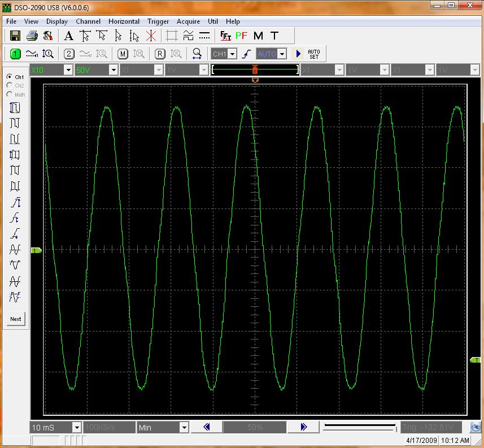The height and width of the screenshot is (448, 484).
Task: Click the printer icon in the toolbar
Action: click(32, 36)
